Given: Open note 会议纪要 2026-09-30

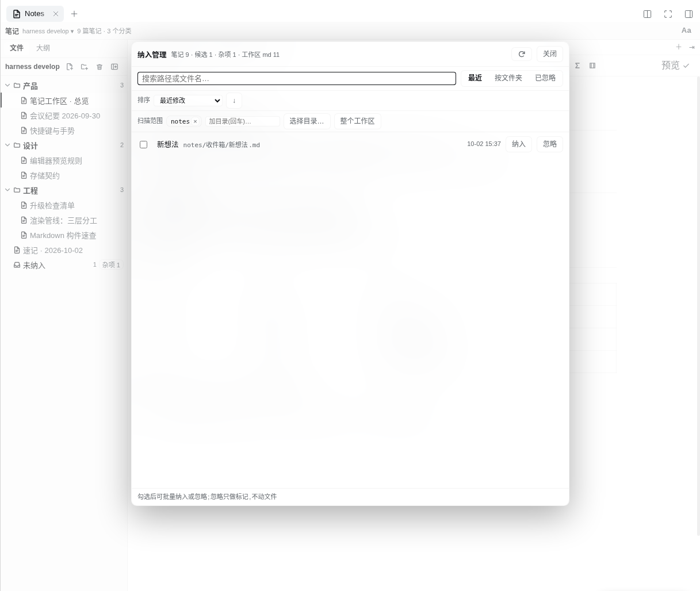Looking at the screenshot, I should 64,116.
